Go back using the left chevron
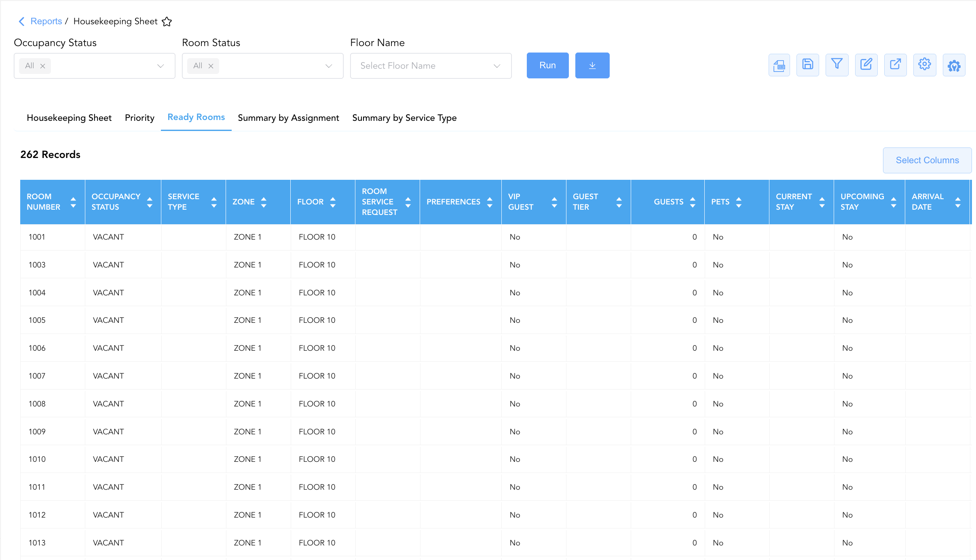Viewport: 976px width, 560px height. coord(22,21)
